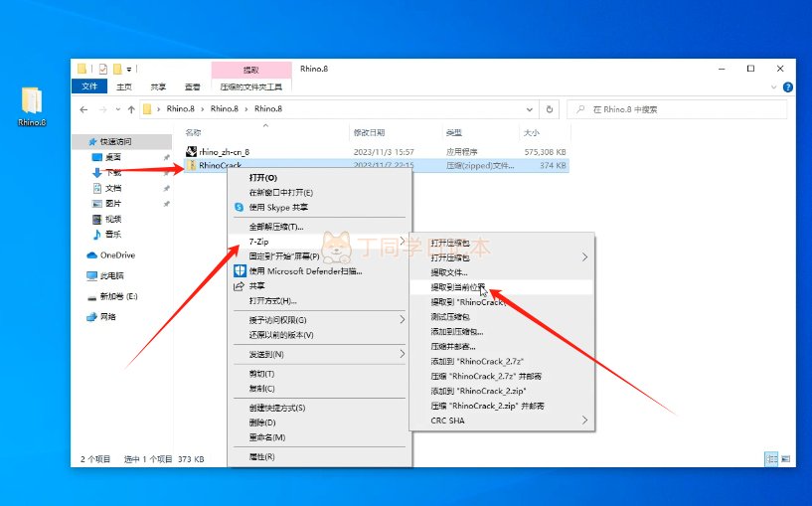Switch to the 查看 ribbon tab
812x506 pixels.
[x=193, y=86]
